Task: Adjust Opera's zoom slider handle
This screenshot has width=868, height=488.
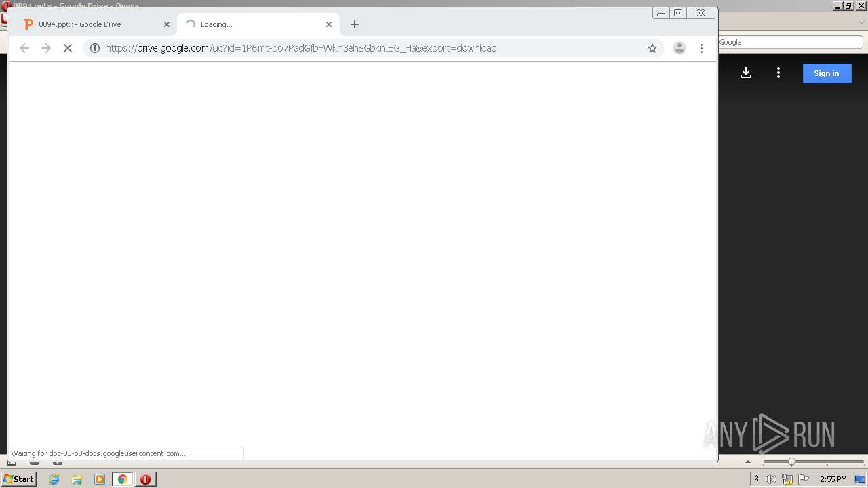Action: tap(791, 462)
